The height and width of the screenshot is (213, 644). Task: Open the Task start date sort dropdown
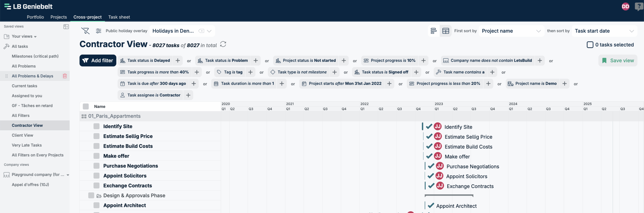(x=604, y=31)
